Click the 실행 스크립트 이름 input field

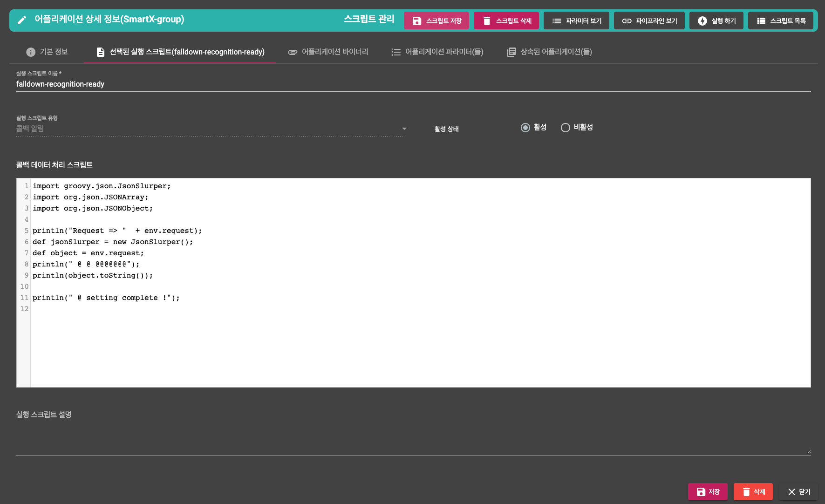pos(413,84)
